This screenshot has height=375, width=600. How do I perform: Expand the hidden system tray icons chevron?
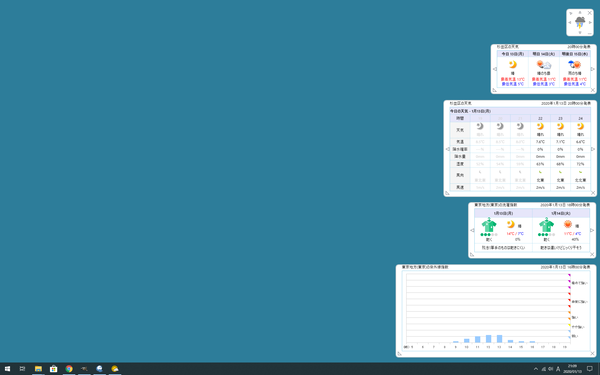tap(536, 369)
